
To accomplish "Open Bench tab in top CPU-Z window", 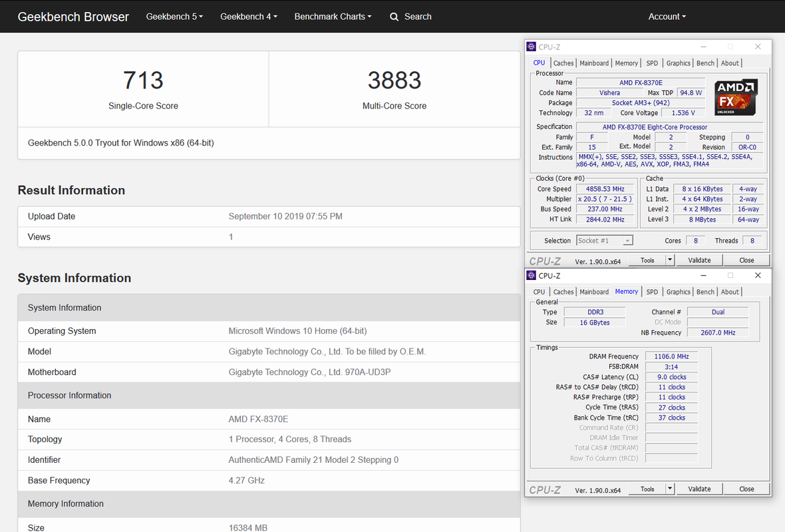I will coord(705,63).
